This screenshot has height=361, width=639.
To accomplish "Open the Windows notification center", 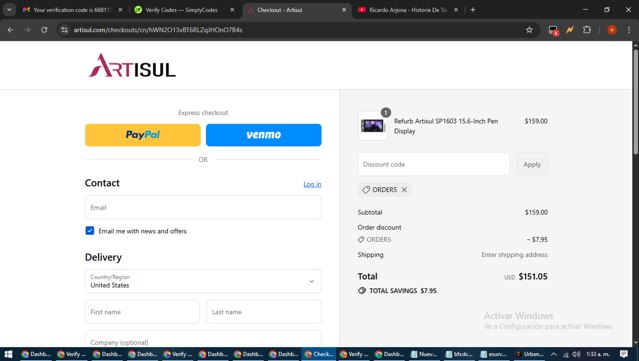I will pyautogui.click(x=624, y=354).
